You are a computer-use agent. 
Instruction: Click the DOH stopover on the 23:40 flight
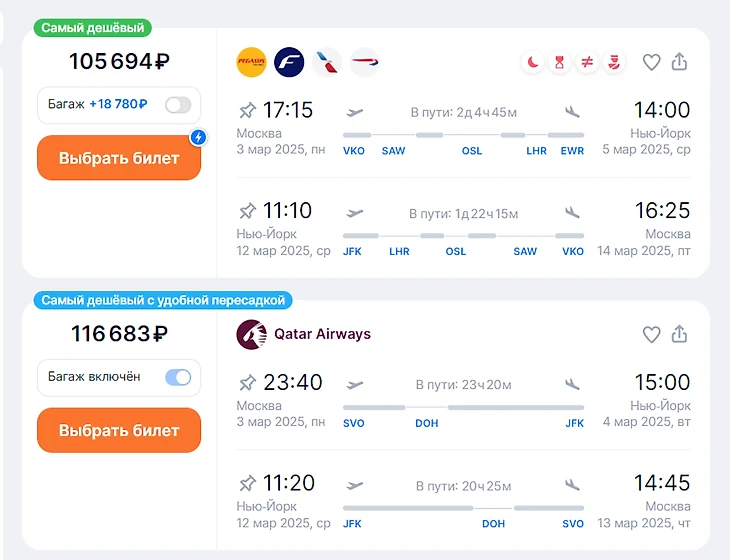tap(427, 423)
